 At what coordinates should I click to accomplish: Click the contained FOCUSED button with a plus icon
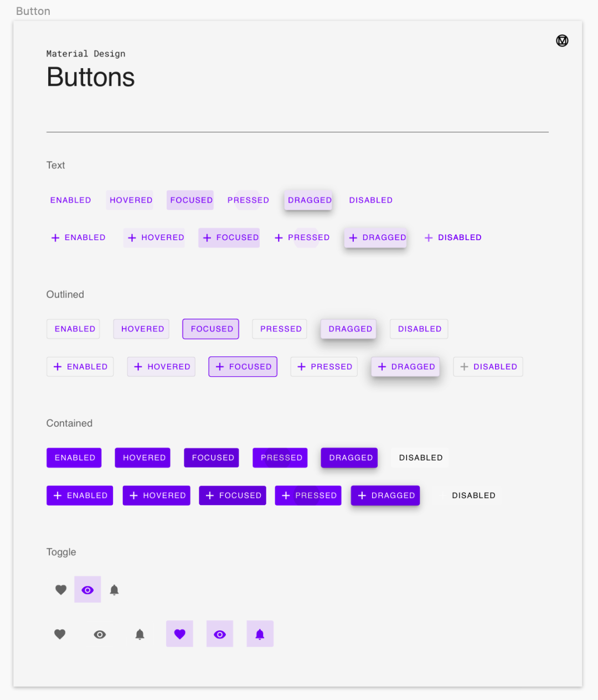(233, 495)
